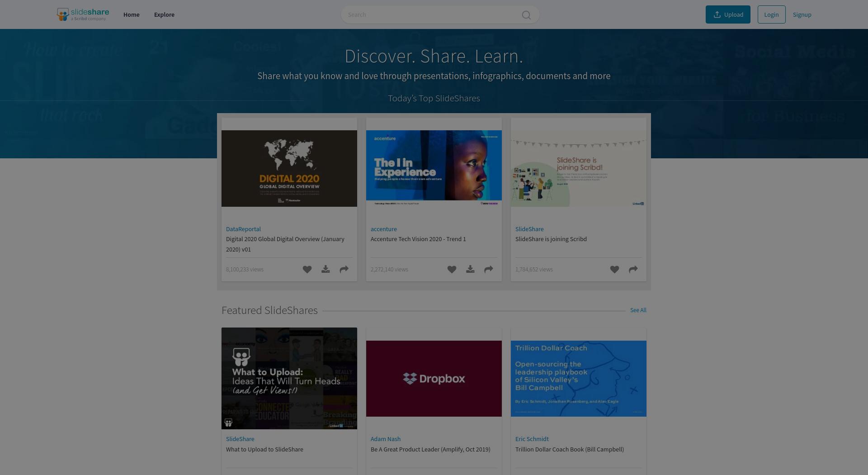This screenshot has width=868, height=475.
Task: Open the DataReportal author link
Action: pos(243,229)
